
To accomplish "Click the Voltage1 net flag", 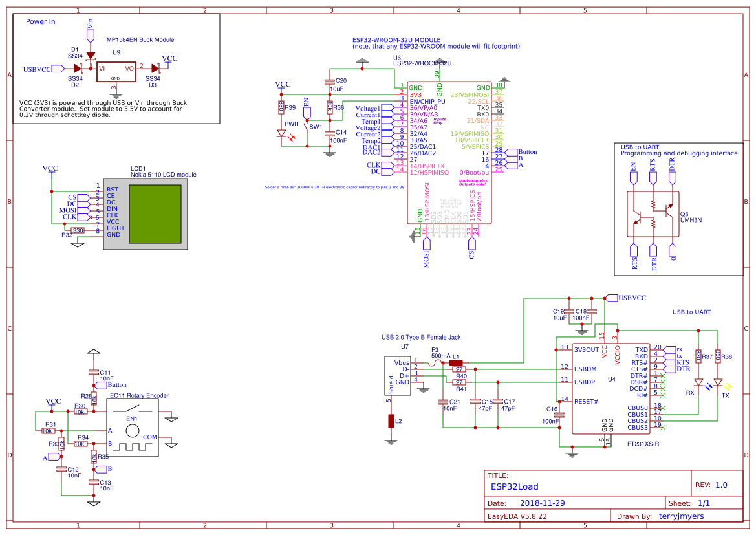I will coord(387,108).
